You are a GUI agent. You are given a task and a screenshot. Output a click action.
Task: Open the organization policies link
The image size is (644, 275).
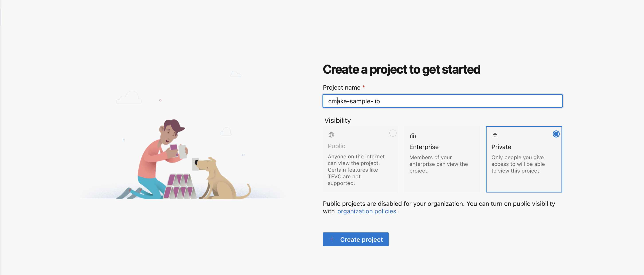367,211
